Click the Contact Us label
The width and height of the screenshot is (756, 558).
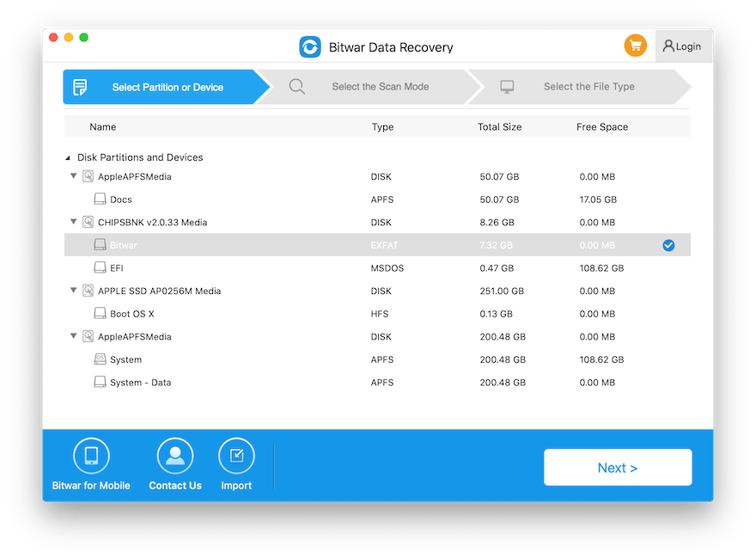coord(175,486)
